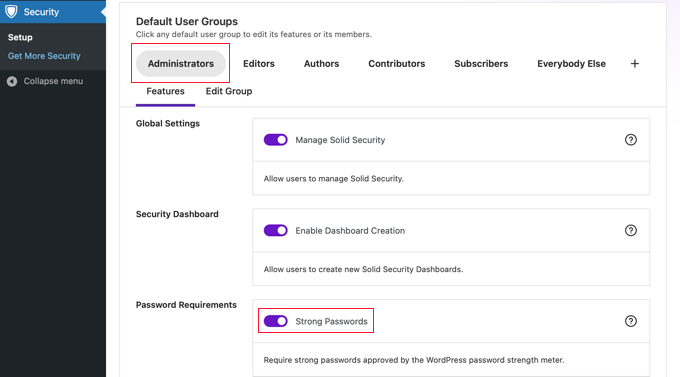Click 'Allow users to manage Solid Security.' text
This screenshot has width=680, height=377.
click(x=333, y=179)
